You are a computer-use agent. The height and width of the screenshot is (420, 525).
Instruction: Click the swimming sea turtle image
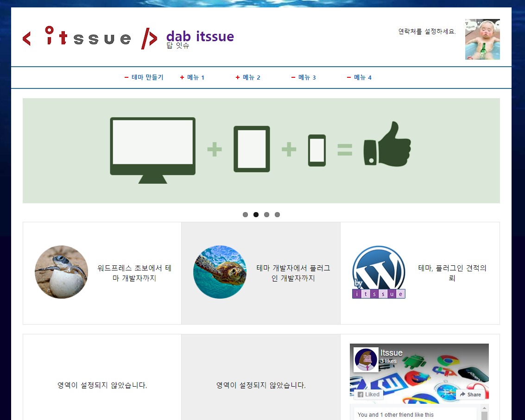[220, 272]
